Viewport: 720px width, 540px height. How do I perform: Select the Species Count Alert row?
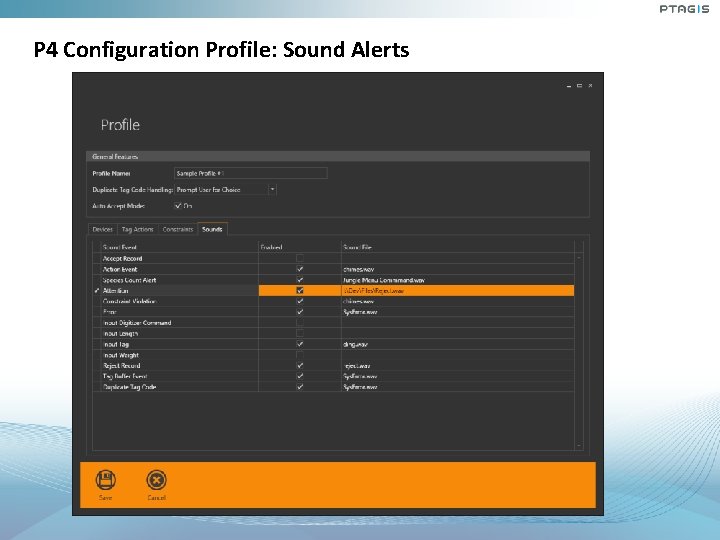click(x=333, y=280)
